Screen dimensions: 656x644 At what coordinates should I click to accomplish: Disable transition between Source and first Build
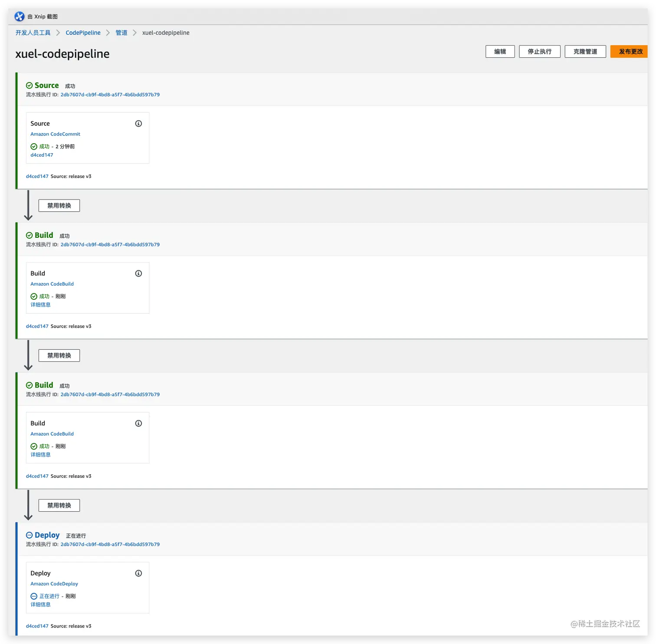tap(59, 206)
